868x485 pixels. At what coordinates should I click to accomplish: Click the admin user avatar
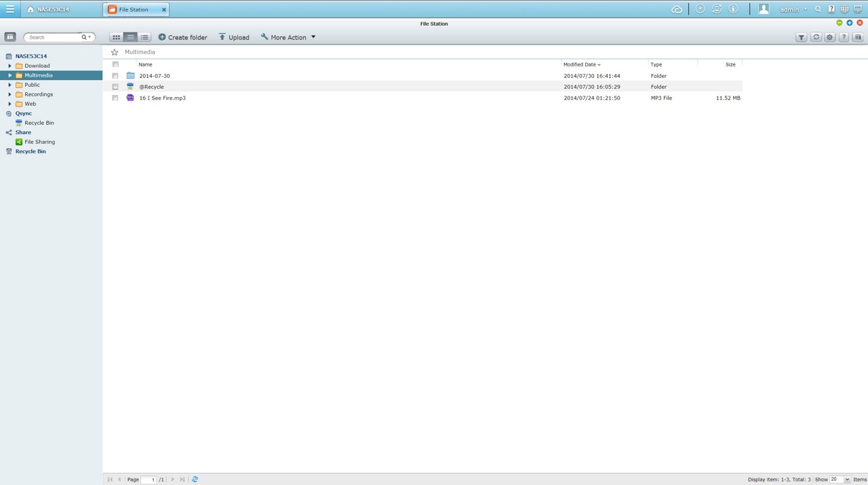tap(764, 9)
